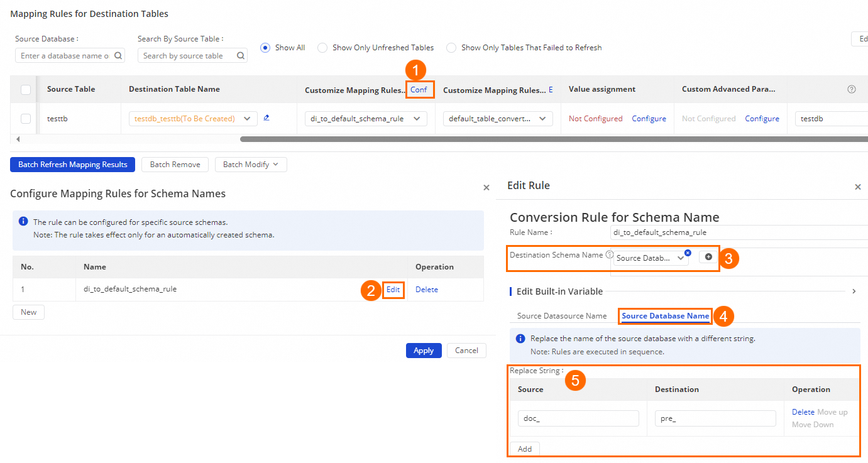Screen dimensions: 868x463
Task: Click Move up in the Replace String row
Action: (832, 412)
